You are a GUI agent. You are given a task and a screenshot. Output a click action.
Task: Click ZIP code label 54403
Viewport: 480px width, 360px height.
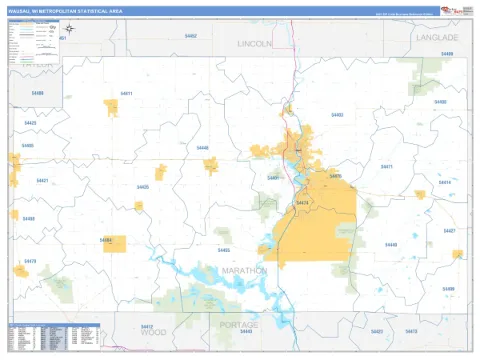coord(337,115)
